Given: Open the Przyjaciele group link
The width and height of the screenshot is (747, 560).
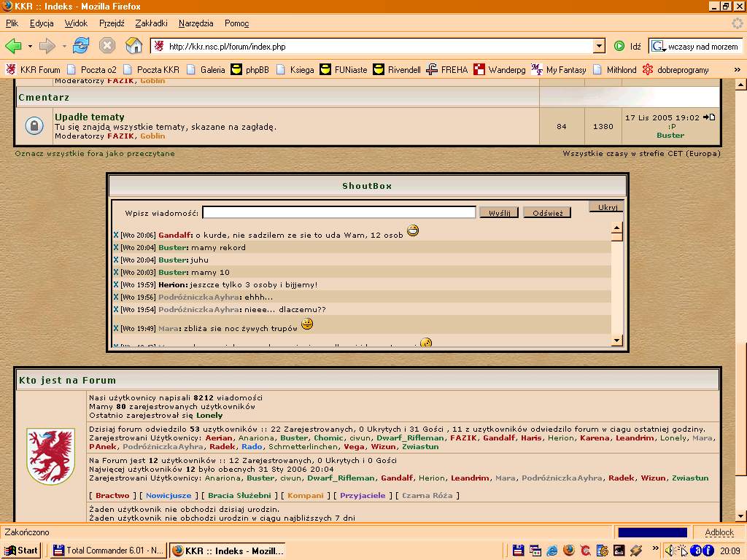Looking at the screenshot, I should (x=363, y=495).
